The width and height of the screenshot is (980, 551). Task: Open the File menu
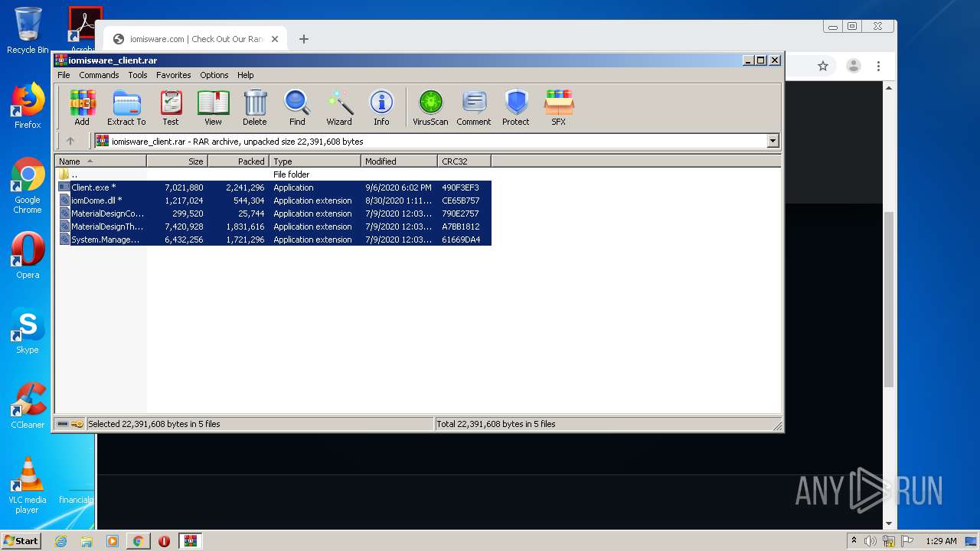coord(64,75)
